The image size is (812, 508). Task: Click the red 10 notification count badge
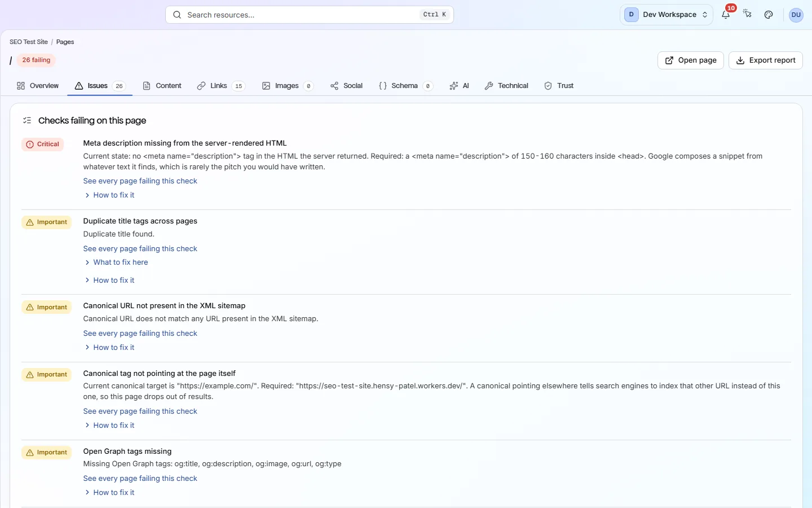pyautogui.click(x=731, y=8)
